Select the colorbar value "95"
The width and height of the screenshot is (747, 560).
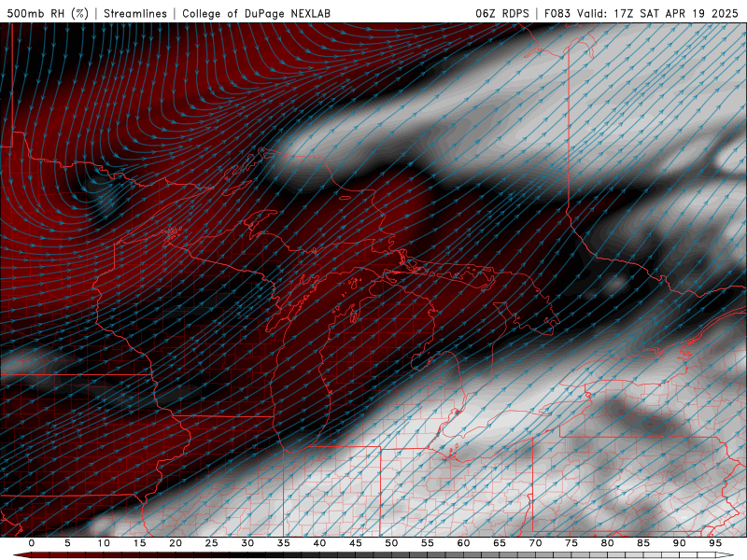pyautogui.click(x=715, y=543)
